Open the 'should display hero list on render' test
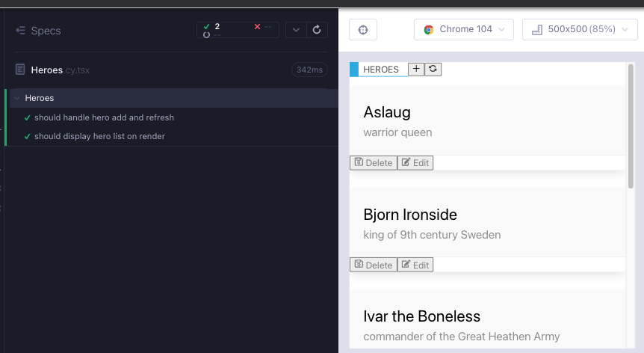This screenshot has height=353, width=644. pos(99,136)
